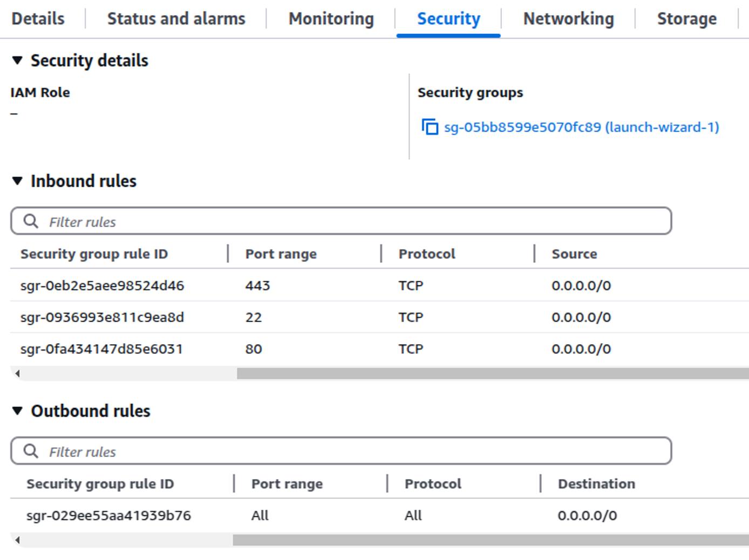Click the Destination column header

[x=596, y=483]
